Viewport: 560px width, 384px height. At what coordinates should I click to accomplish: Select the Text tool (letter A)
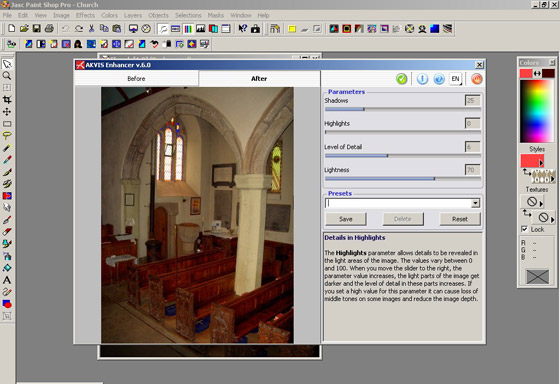click(7, 280)
